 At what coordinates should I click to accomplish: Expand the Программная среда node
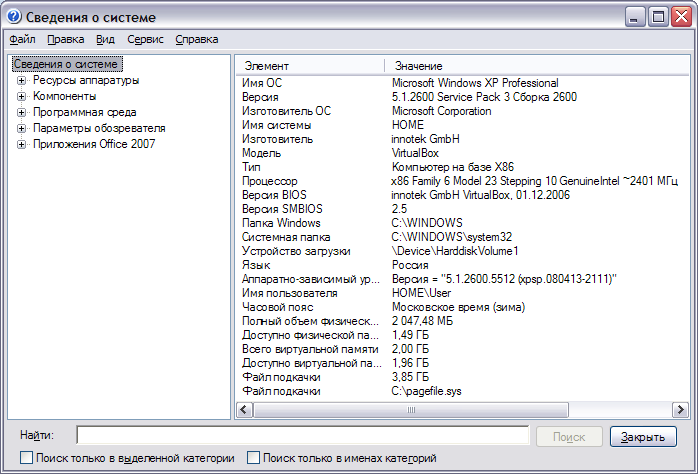point(21,113)
